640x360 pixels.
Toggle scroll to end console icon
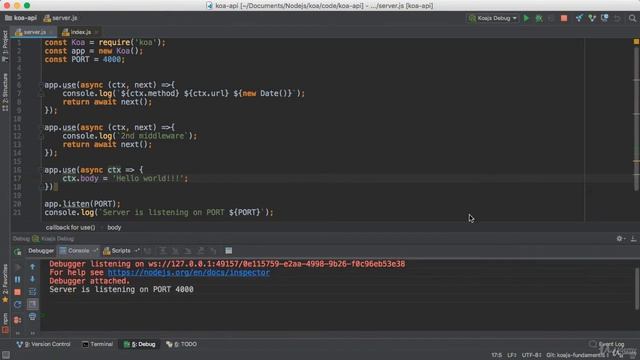(32, 304)
